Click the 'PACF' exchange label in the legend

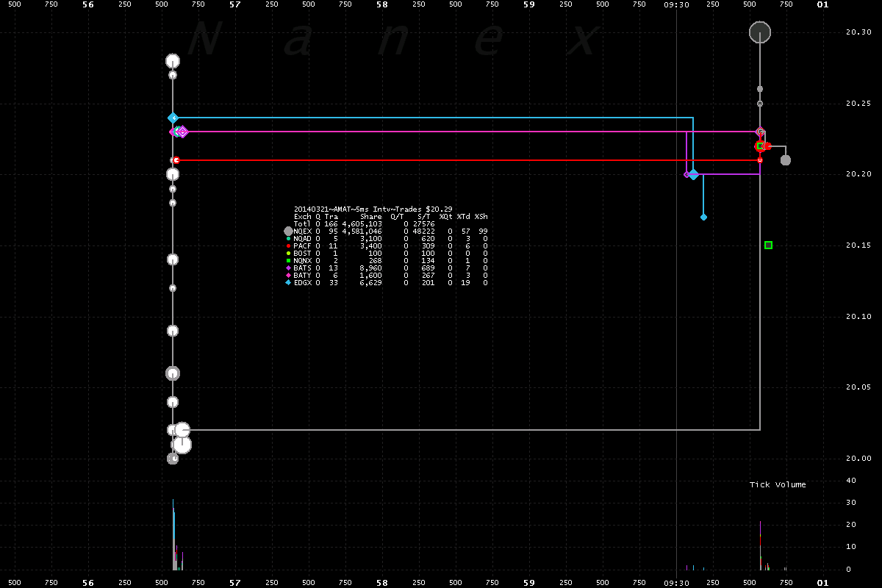302,246
